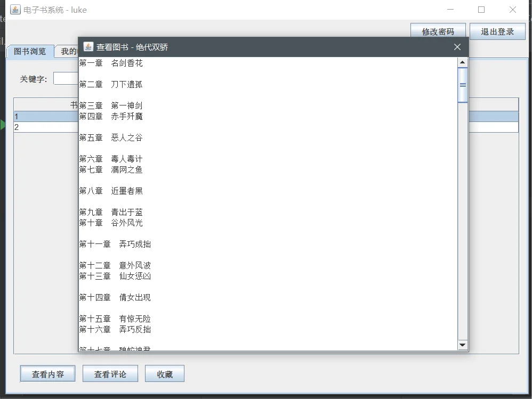
Task: Click chapter line 第五章 恶人之谷
Action: click(x=111, y=137)
